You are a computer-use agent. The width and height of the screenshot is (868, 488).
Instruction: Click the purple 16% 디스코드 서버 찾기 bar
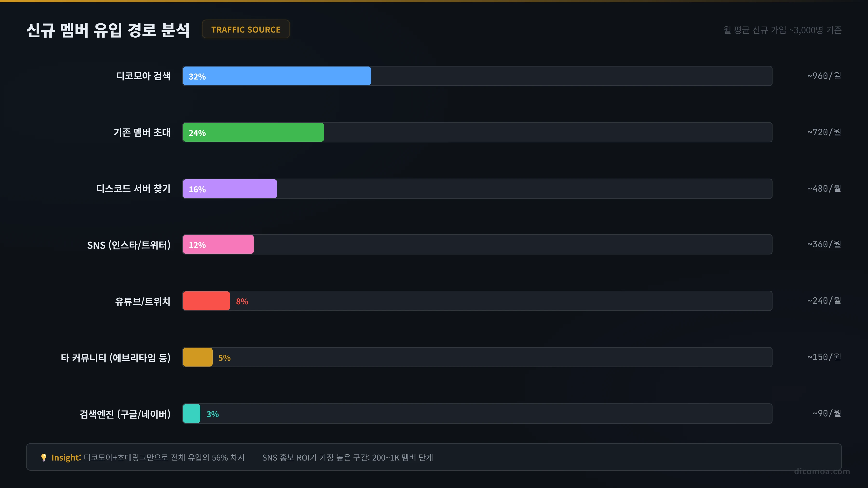[x=230, y=189]
